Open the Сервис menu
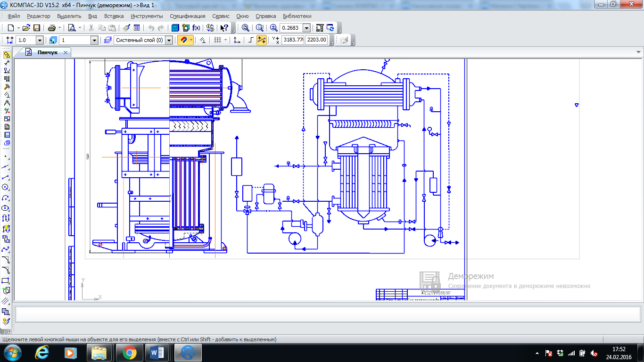This screenshot has width=644, height=362. pyautogui.click(x=221, y=16)
